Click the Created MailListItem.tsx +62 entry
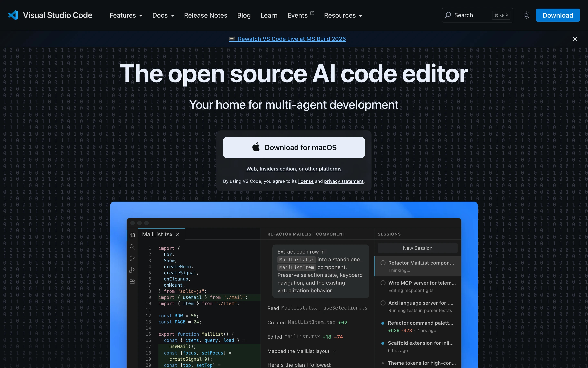This screenshot has width=588, height=368. 307,322
